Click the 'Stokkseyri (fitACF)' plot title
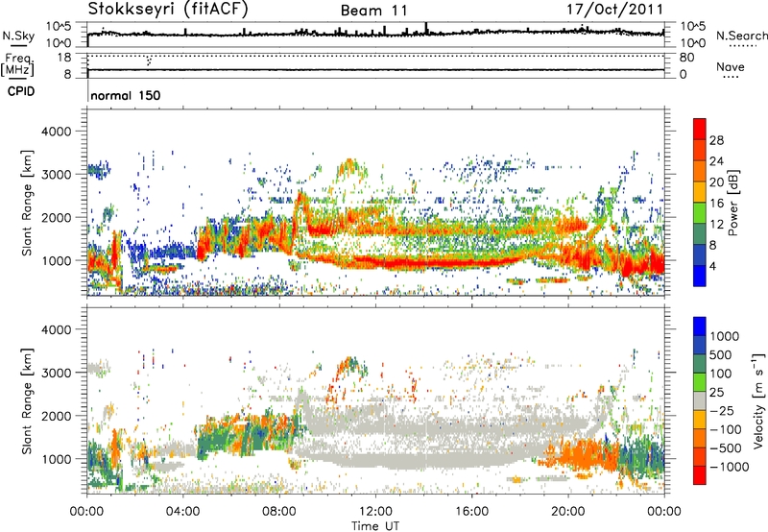 tap(168, 9)
